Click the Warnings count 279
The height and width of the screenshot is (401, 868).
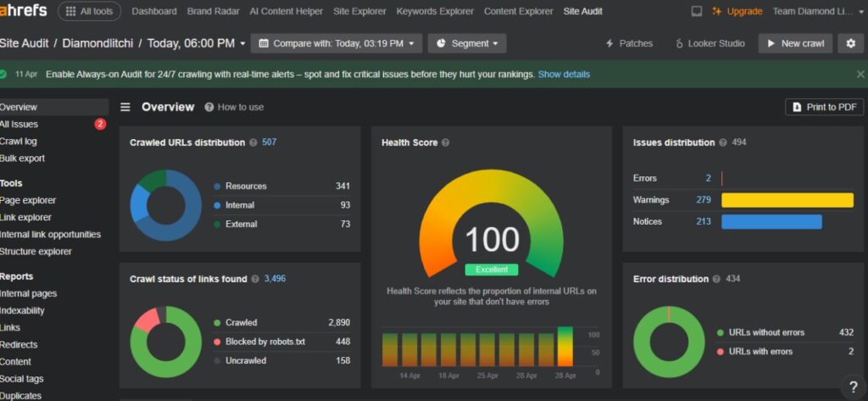pyautogui.click(x=704, y=200)
